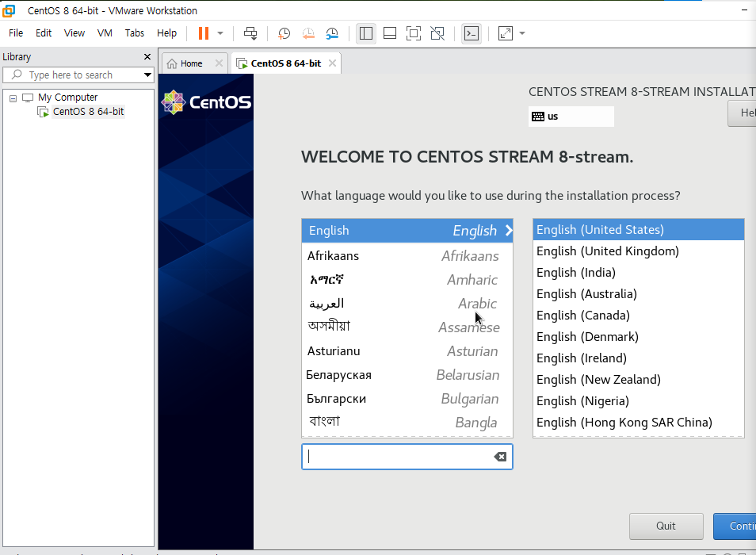This screenshot has height=555, width=756.
Task: Toggle the thumbnail bar view
Action: 390,33
